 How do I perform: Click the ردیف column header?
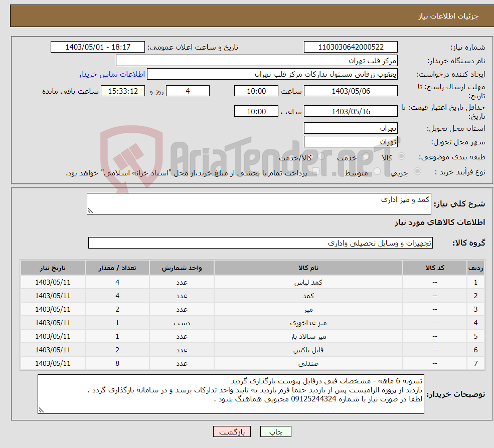476,268
